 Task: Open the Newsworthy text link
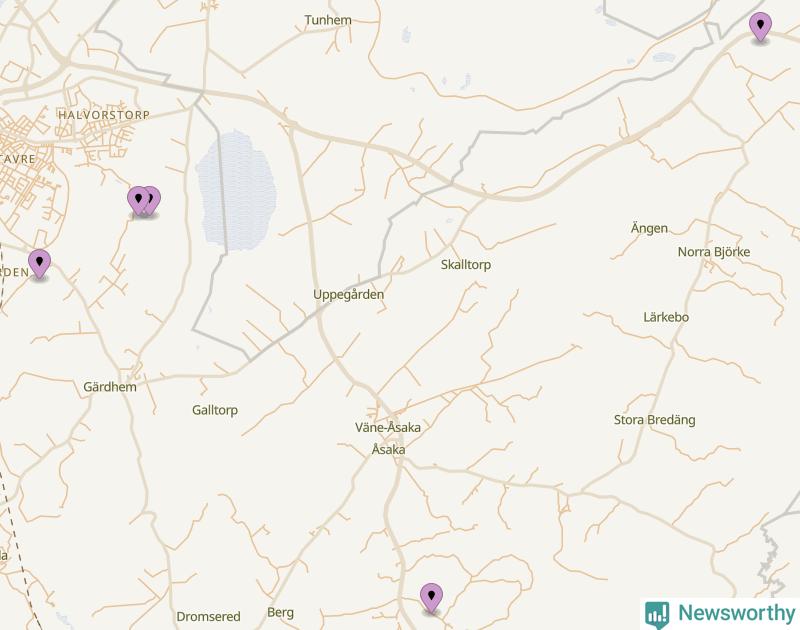pyautogui.click(x=737, y=613)
